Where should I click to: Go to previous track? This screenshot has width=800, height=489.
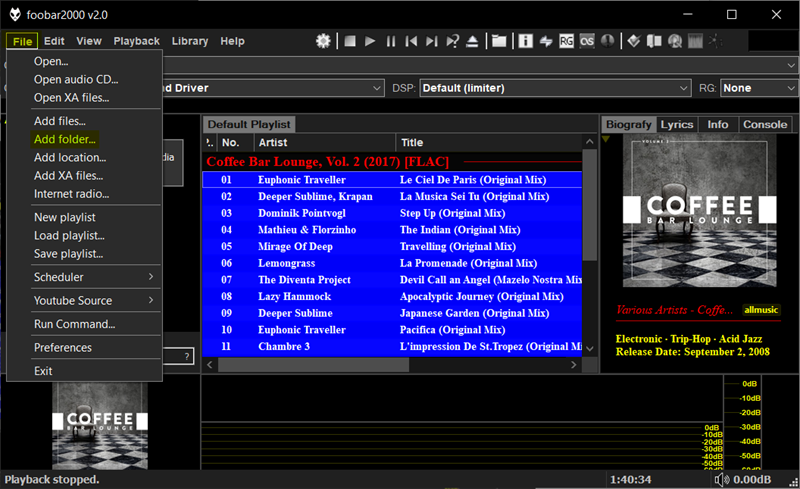click(411, 41)
